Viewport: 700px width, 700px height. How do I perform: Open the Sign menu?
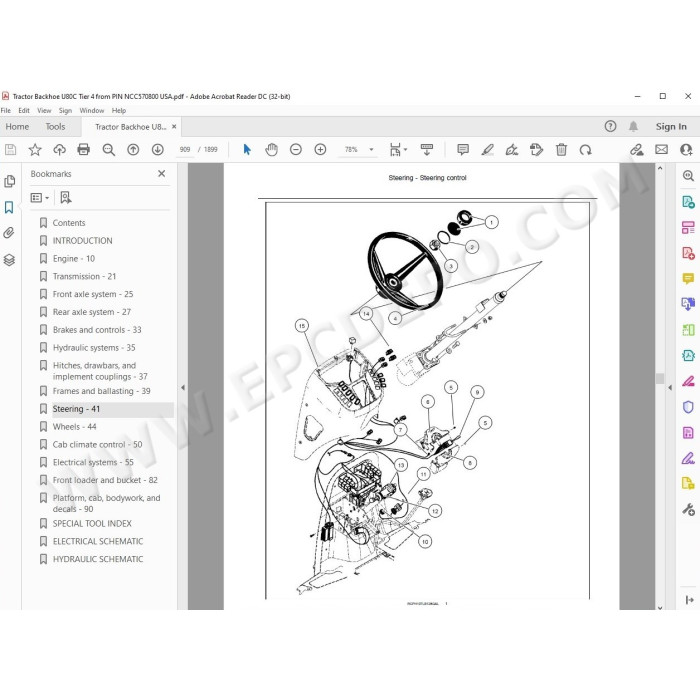coord(65,110)
